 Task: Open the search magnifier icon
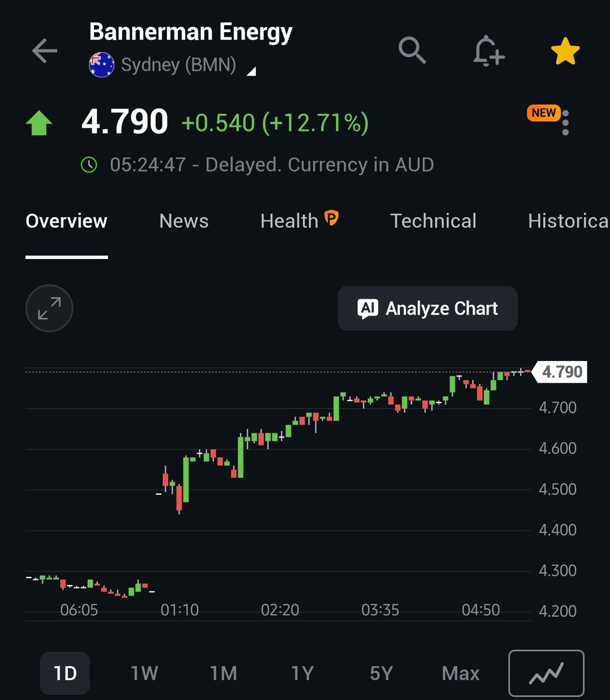click(x=412, y=50)
